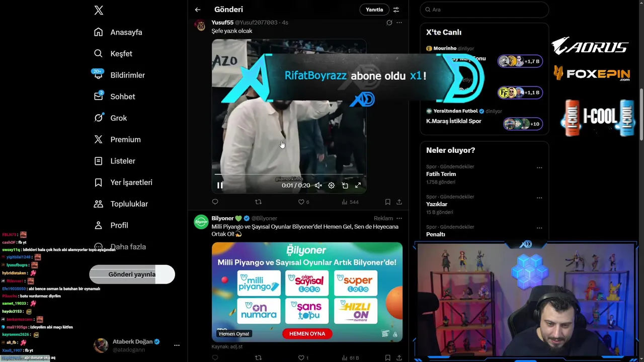Toggle video picture-in-picture mode
The width and height of the screenshot is (644, 362).
(x=345, y=186)
